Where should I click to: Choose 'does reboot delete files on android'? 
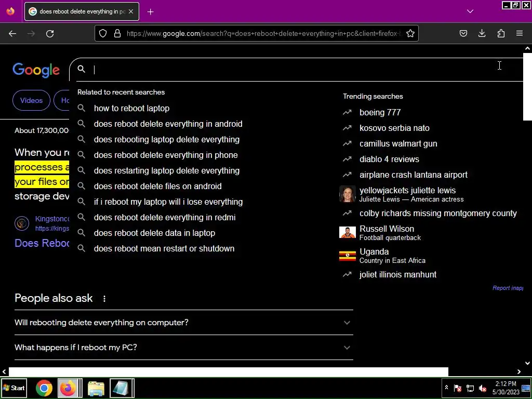coord(157,187)
